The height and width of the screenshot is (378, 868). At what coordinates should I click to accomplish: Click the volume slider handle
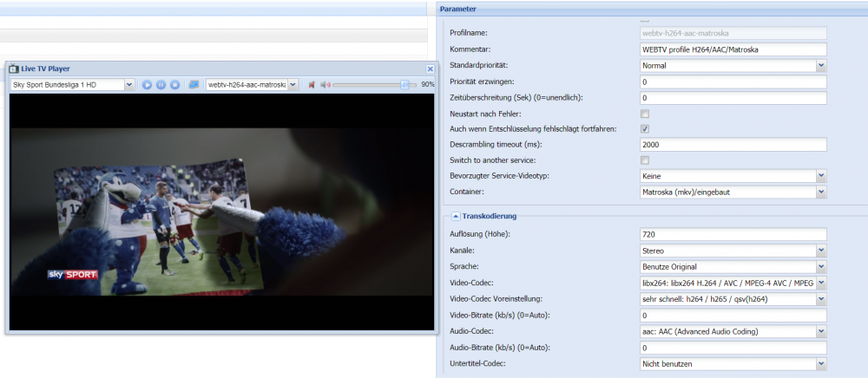tap(405, 85)
